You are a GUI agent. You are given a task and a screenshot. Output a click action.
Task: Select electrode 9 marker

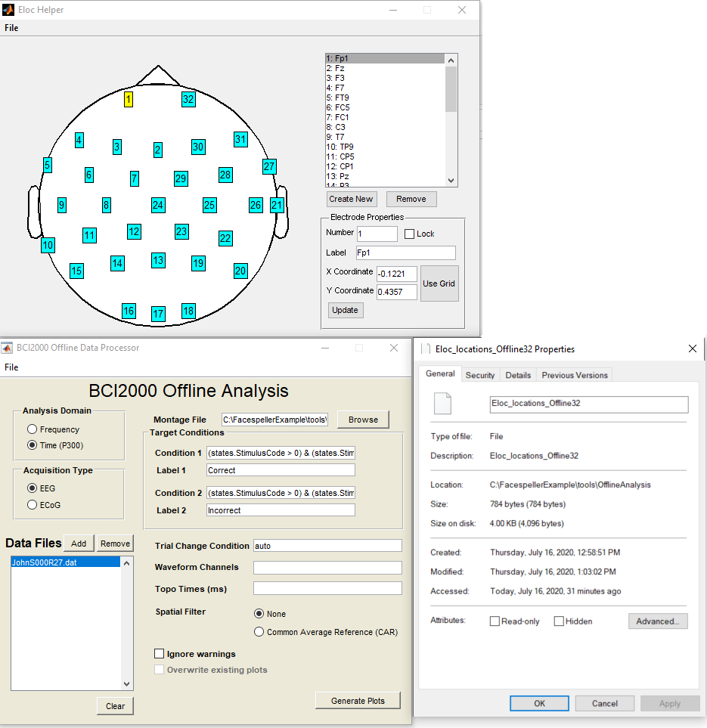click(62, 205)
